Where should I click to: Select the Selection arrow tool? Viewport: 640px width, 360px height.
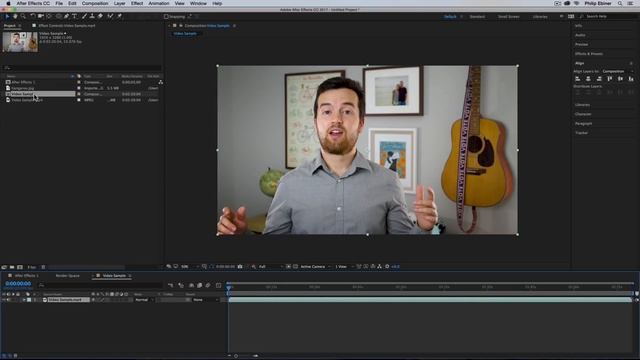7,16
